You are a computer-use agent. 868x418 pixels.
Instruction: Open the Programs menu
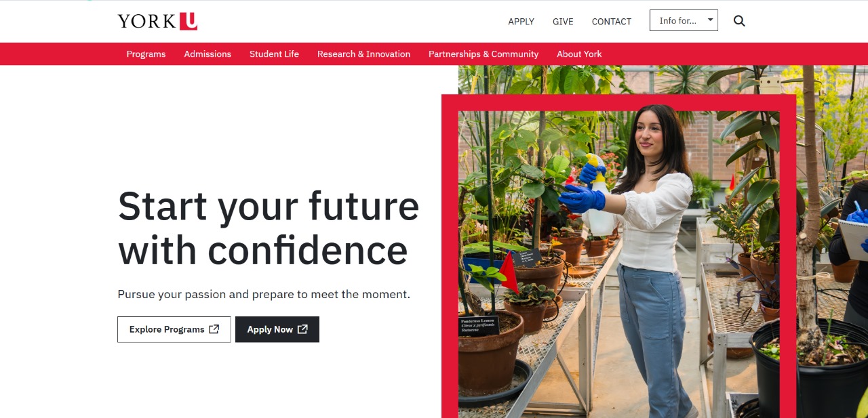(146, 54)
